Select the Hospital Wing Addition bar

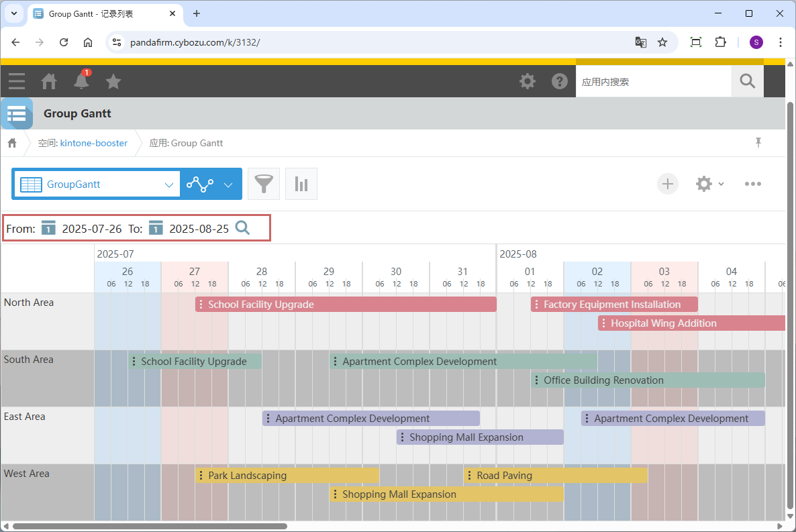click(x=691, y=323)
